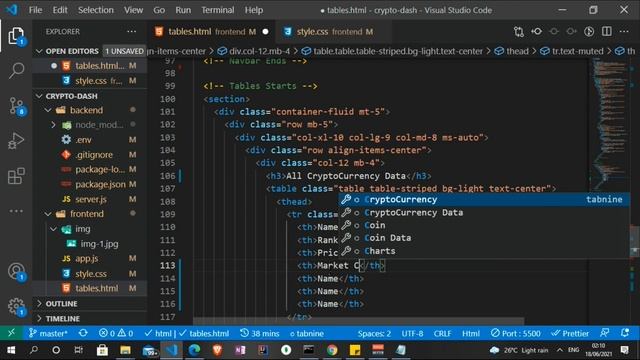Split the editor to the right
Image resolution: width=640 pixels, height=360 pixels.
(x=607, y=31)
